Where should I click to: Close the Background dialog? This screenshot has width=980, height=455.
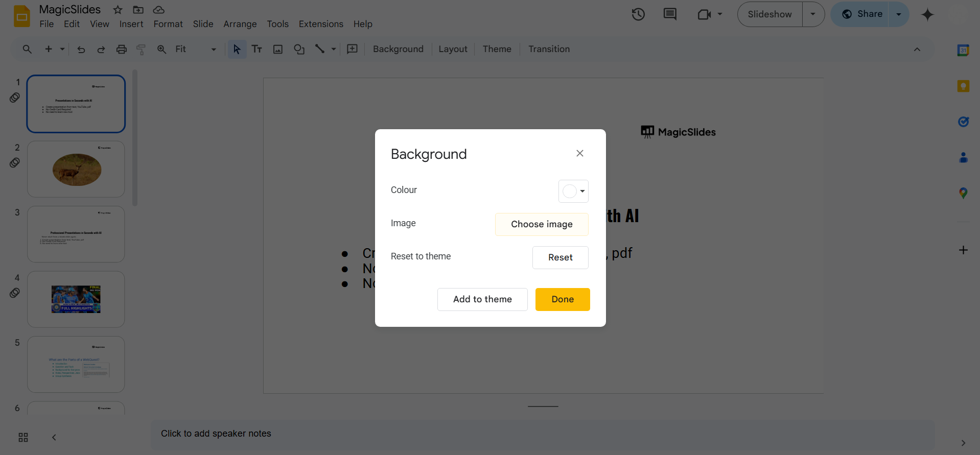pos(580,153)
